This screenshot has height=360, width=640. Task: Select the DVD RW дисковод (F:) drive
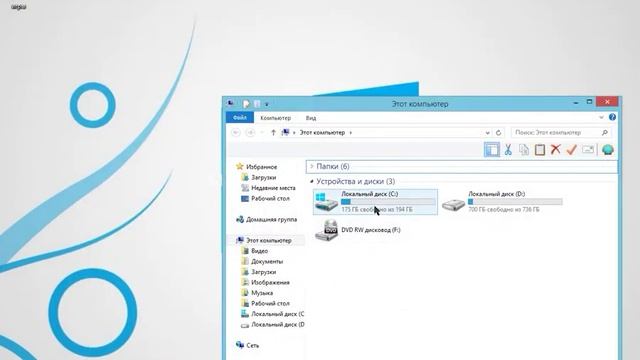coord(358,230)
